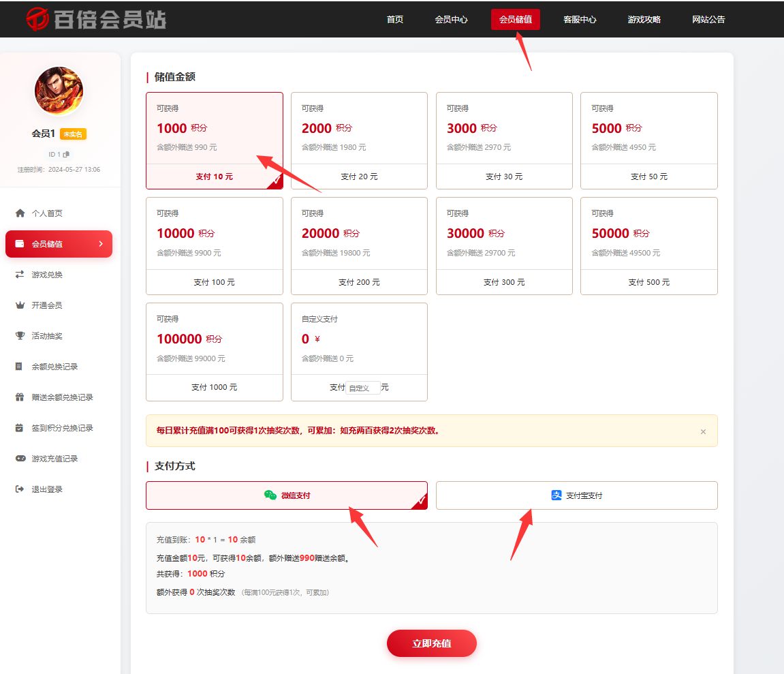Viewport: 784px width, 674px height.
Task: Expand 会员储值 sidebar chevron arrow
Action: (x=101, y=244)
